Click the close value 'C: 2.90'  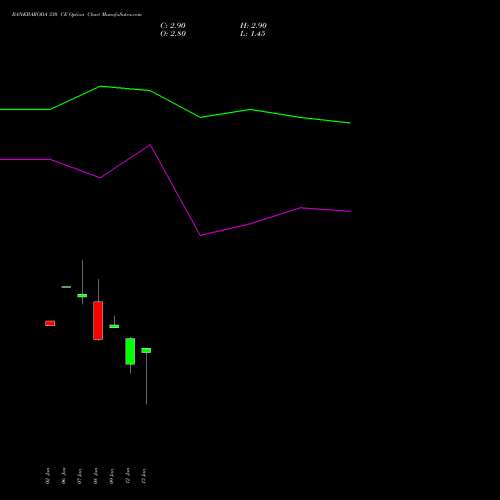tap(173, 26)
